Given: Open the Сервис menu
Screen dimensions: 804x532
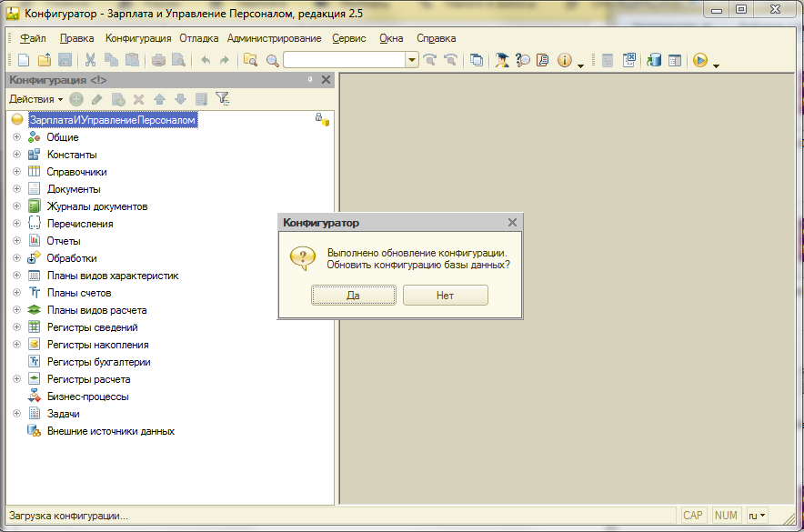Looking at the screenshot, I should [x=349, y=38].
